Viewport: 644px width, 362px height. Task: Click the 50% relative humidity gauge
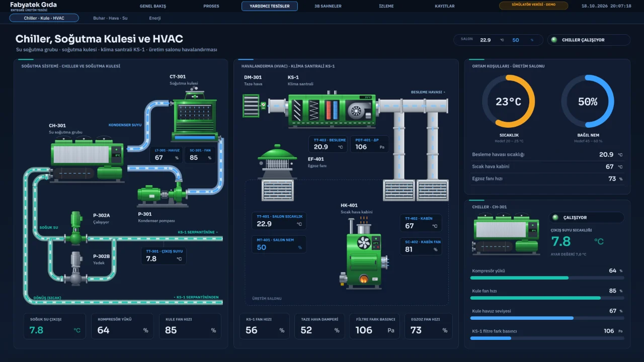point(588,102)
